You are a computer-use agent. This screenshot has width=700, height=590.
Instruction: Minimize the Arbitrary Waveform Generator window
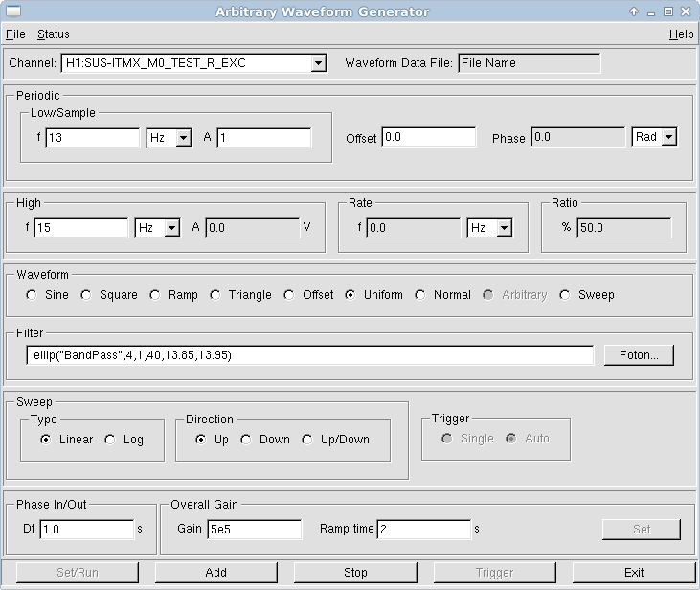tap(651, 12)
